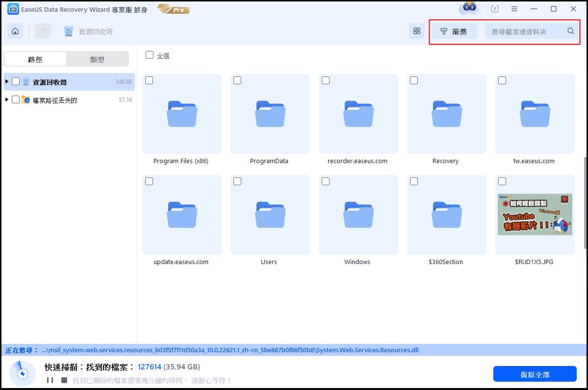This screenshot has width=588, height=390.
Task: Check the 全選 select-all checkbox
Action: [x=150, y=55]
